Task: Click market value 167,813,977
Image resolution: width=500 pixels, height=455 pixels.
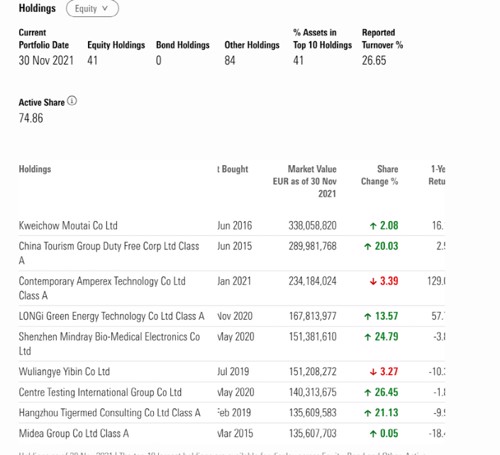Action: (x=312, y=316)
